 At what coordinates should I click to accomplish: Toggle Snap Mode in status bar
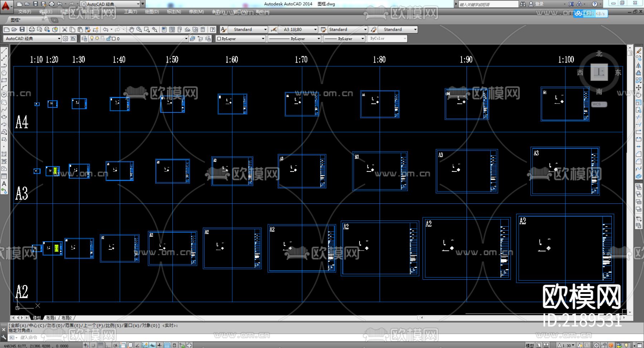tap(93, 345)
